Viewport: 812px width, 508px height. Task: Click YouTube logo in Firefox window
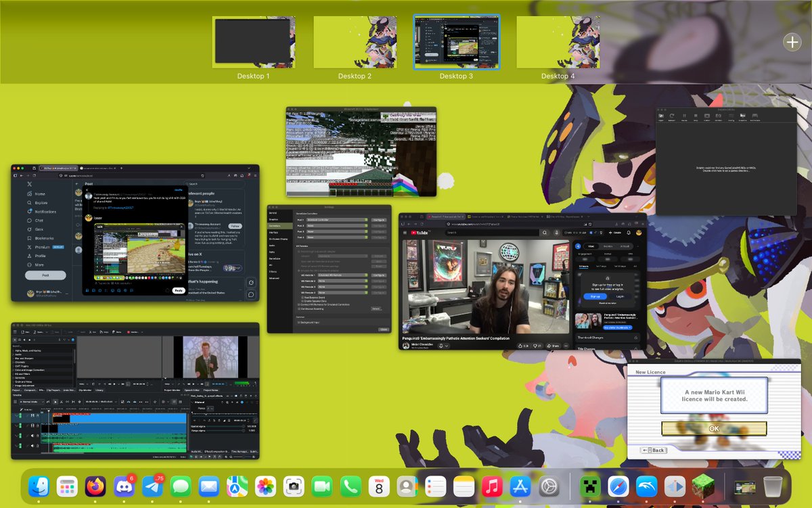(x=418, y=233)
